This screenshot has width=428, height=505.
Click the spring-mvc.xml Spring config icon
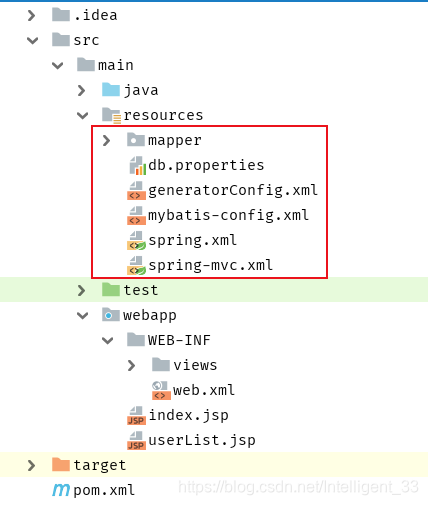click(x=136, y=265)
